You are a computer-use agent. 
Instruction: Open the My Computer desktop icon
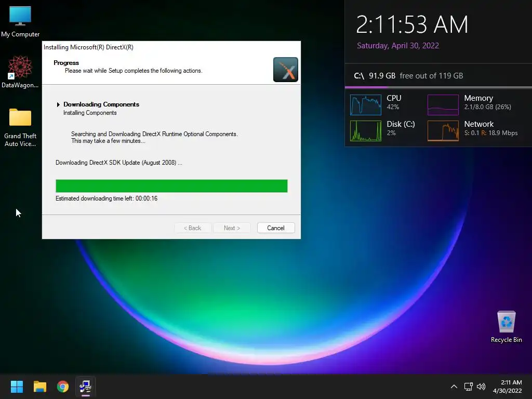(20, 21)
